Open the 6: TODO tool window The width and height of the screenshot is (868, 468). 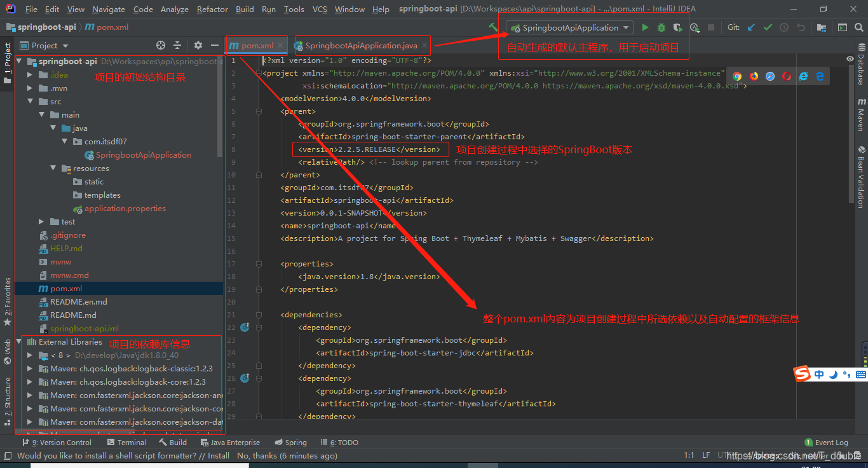point(340,442)
